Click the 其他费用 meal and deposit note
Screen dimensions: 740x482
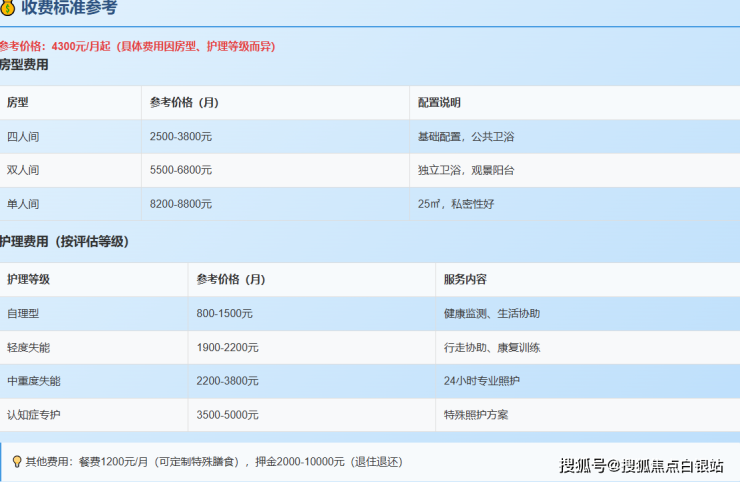(213, 461)
